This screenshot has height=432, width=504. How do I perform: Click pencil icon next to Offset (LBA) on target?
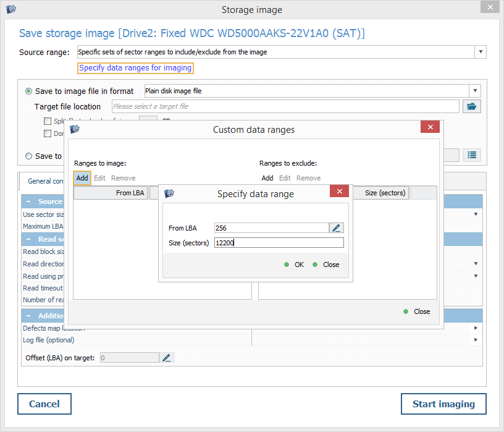click(x=167, y=357)
